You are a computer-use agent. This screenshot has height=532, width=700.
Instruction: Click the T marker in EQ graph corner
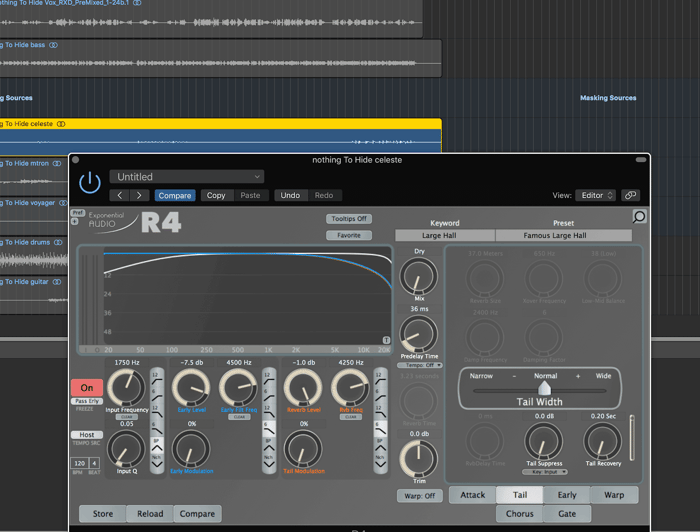coord(387,340)
